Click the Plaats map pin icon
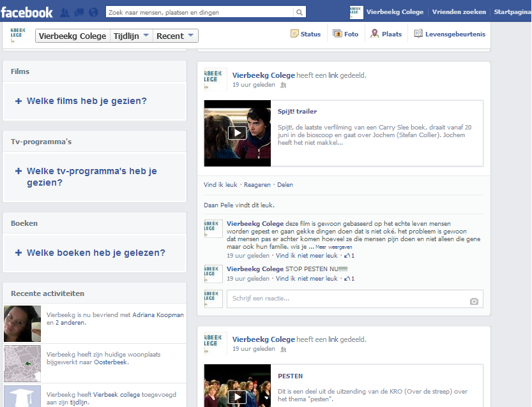Screen dimensions: 532x407 [374, 34]
